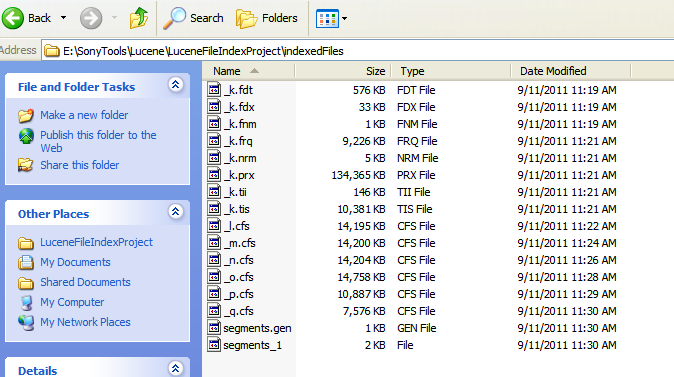
Task: Select the _l.cfs file icon
Action: [214, 225]
